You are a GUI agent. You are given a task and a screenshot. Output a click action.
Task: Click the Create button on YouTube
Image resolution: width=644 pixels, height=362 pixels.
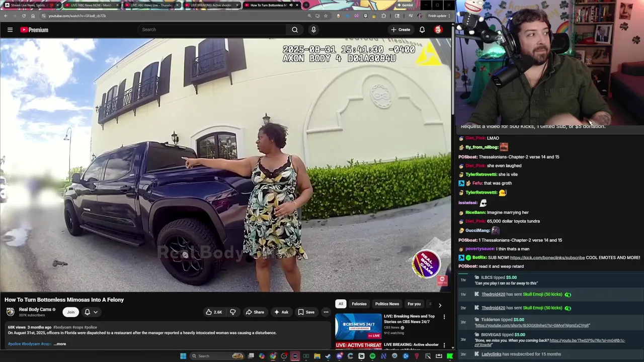tap(400, 30)
